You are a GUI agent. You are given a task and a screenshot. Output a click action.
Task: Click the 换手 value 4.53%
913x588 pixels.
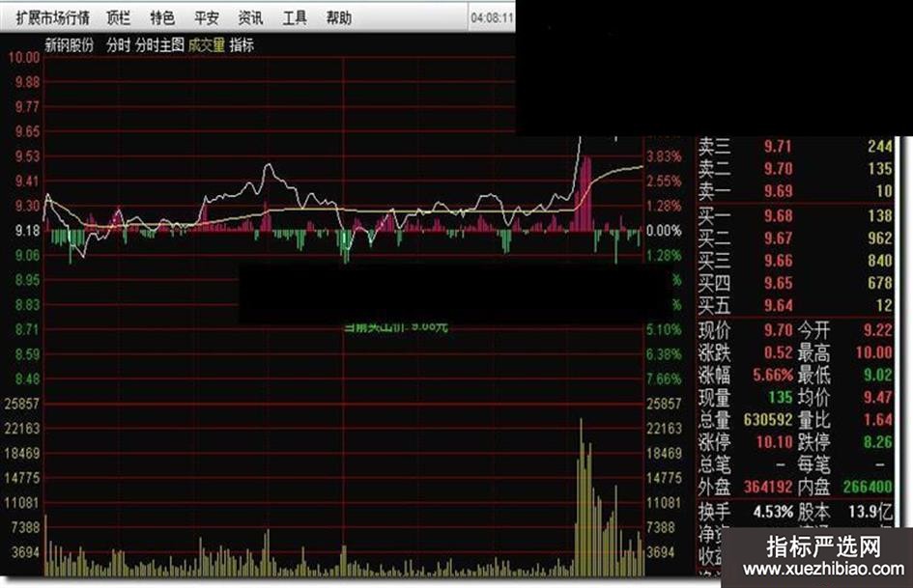[x=773, y=513]
